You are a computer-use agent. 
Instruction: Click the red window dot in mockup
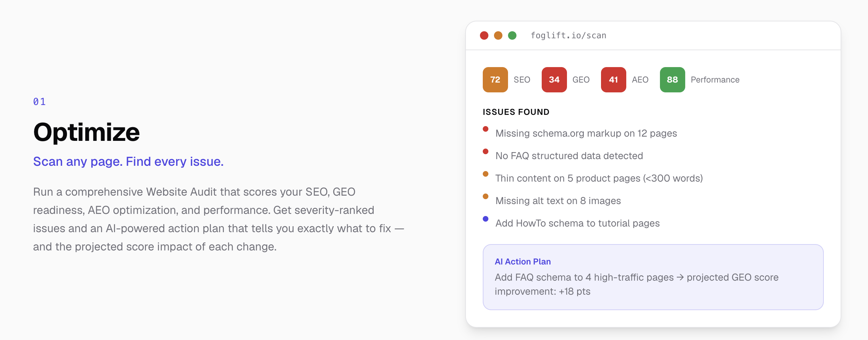click(484, 35)
